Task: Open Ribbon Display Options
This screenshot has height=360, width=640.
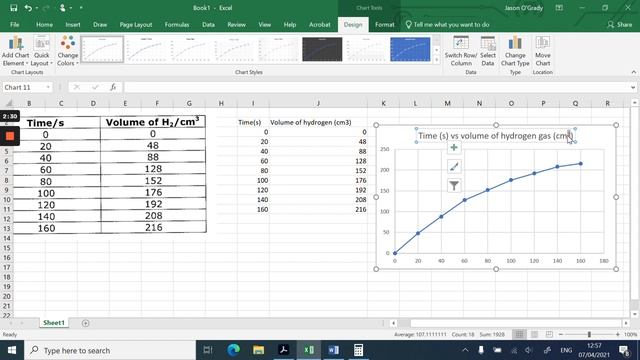Action: tap(559, 8)
